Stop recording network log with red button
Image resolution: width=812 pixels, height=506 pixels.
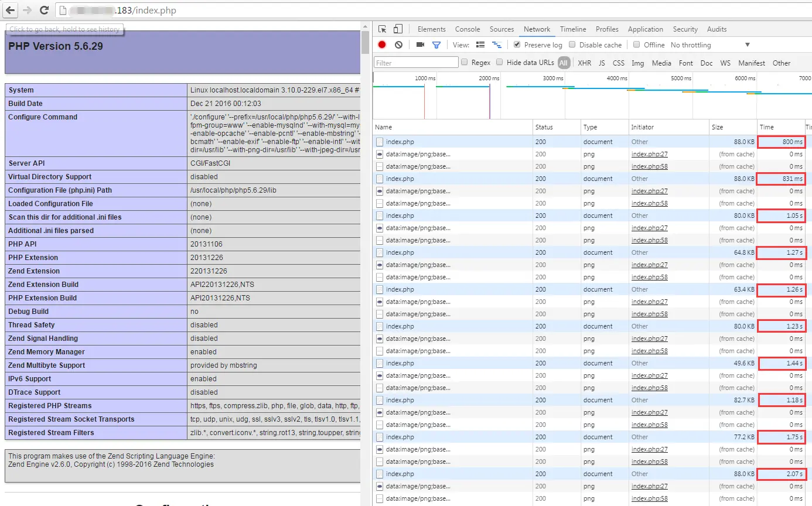382,45
